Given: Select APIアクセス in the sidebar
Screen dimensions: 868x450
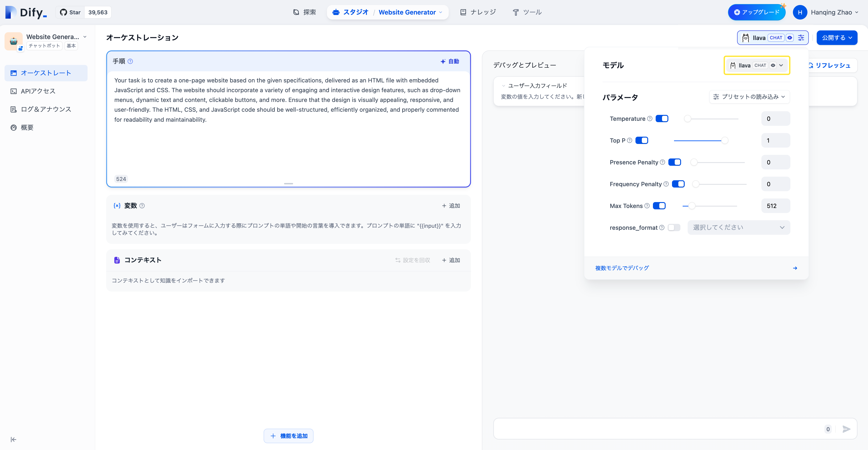Looking at the screenshot, I should pos(46,91).
